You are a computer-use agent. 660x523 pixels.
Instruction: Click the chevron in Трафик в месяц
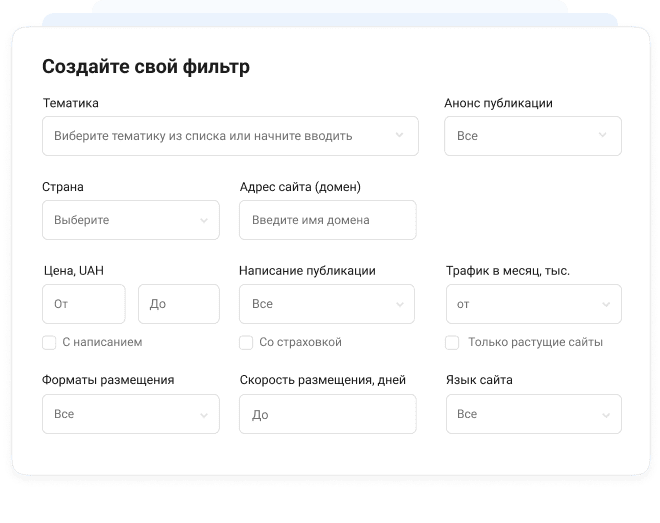point(605,304)
